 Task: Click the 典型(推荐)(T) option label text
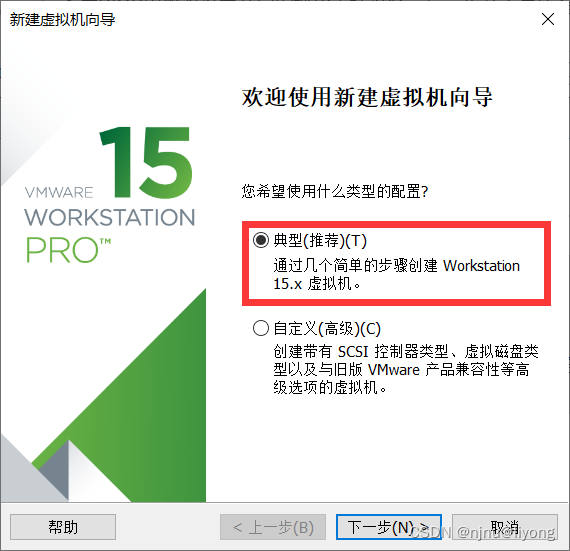coord(320,240)
